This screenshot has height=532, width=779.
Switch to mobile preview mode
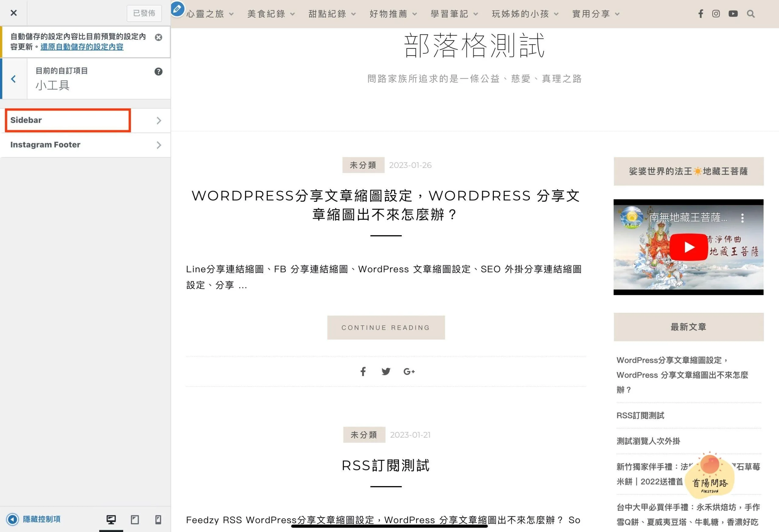(158, 520)
